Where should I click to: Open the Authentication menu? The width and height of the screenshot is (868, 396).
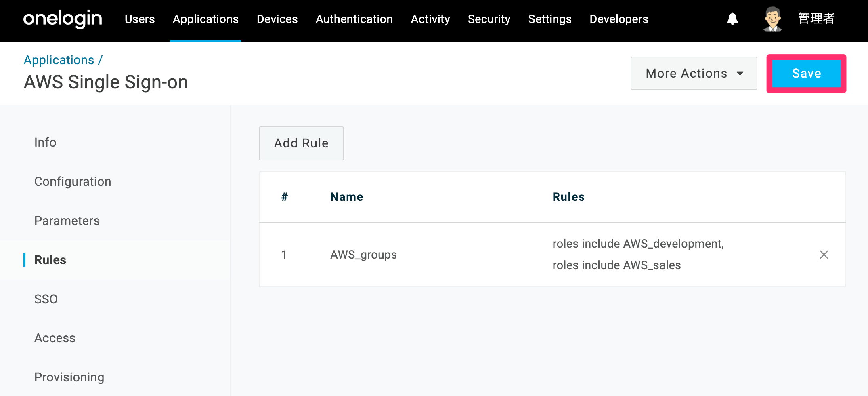(354, 19)
